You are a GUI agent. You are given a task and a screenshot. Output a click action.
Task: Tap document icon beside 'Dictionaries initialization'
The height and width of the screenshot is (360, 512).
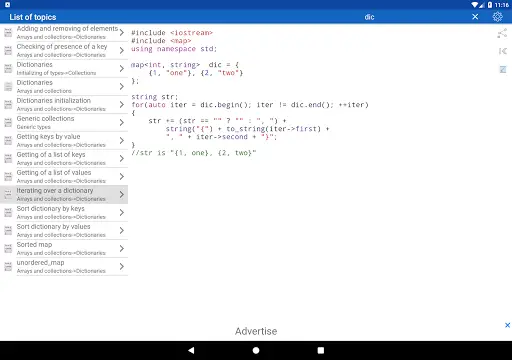point(8,105)
